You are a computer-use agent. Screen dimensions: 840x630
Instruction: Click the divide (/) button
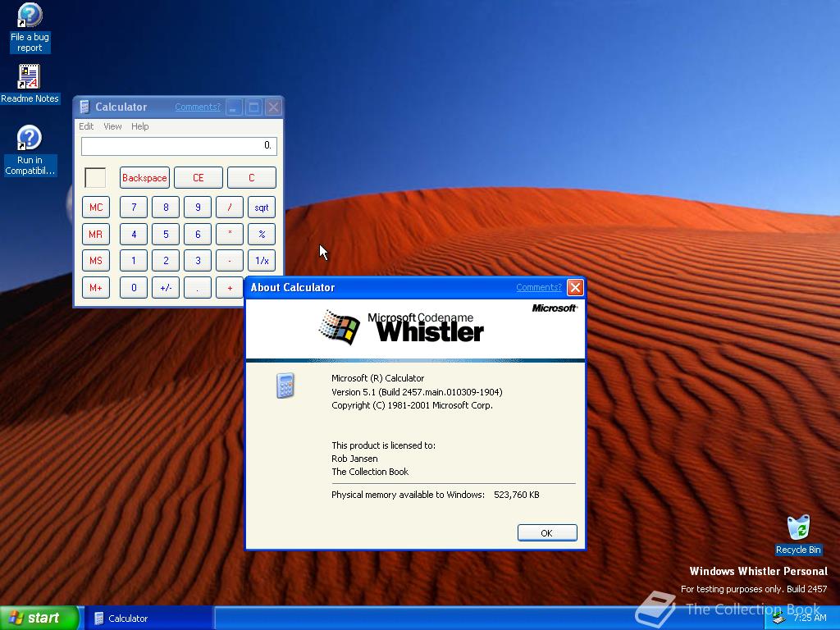coord(230,208)
